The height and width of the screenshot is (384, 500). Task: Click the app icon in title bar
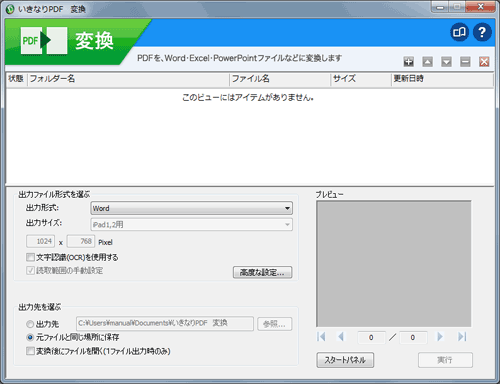tap(10, 9)
